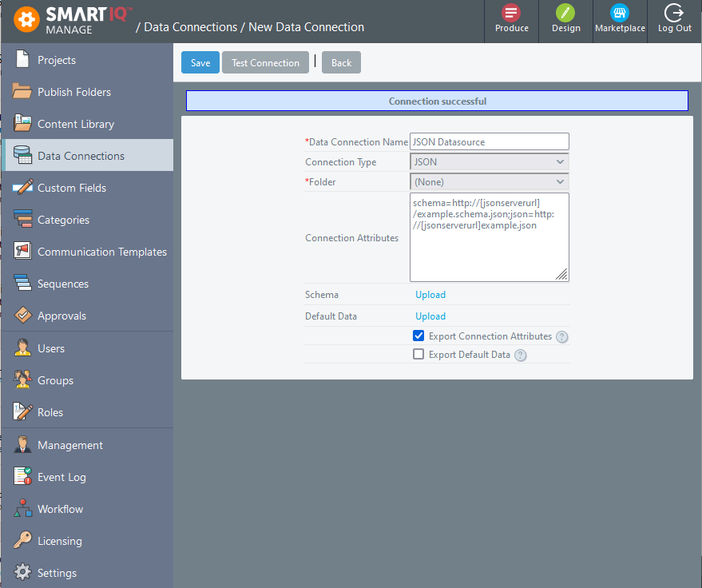The width and height of the screenshot is (702, 588).
Task: Click the Data Connections database icon
Action: [22, 155]
